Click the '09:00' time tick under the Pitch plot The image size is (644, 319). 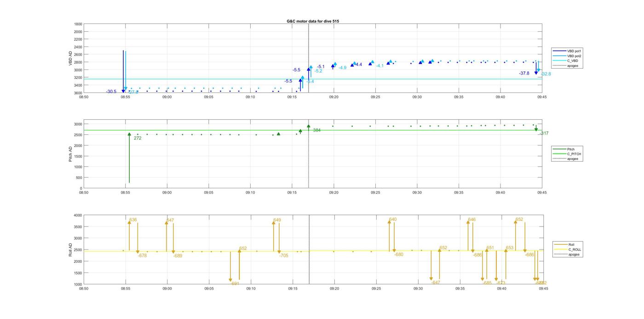(167, 193)
